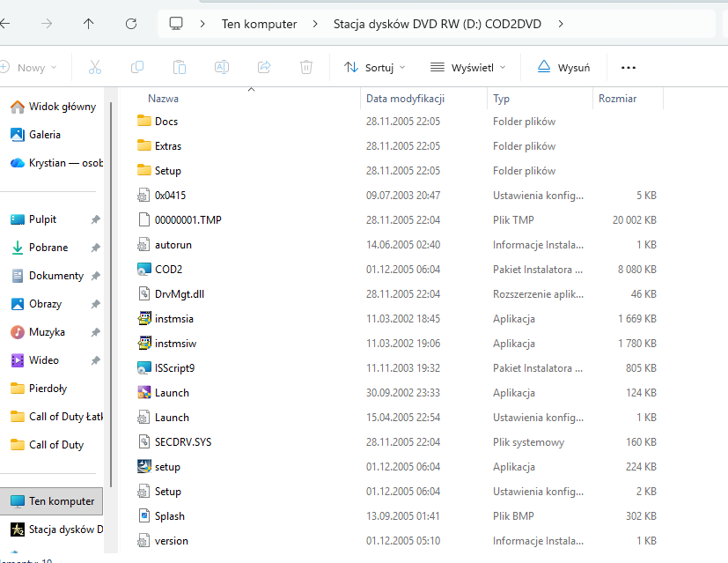Click the Cut scissors icon
728x563 pixels.
(x=95, y=67)
